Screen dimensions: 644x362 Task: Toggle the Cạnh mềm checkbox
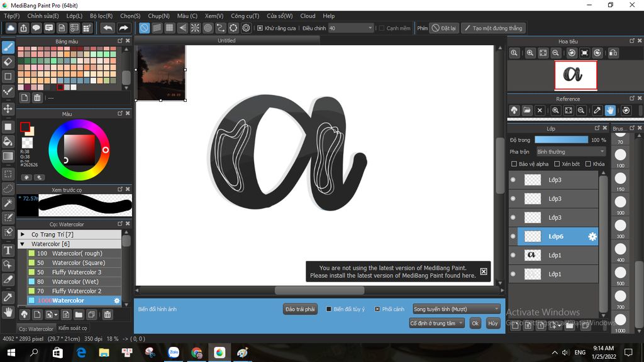coord(382,28)
